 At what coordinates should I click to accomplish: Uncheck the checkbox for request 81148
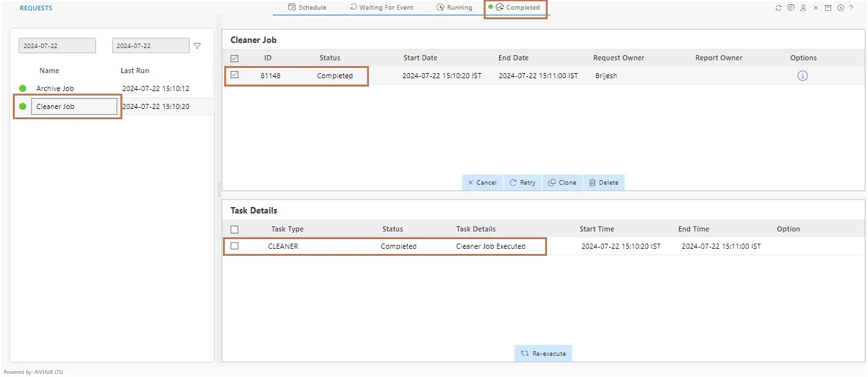234,75
